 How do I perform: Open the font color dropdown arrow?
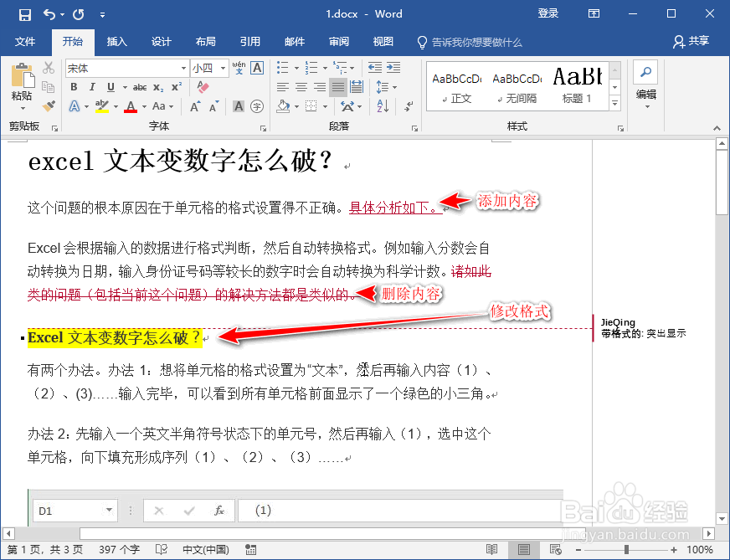pos(144,106)
